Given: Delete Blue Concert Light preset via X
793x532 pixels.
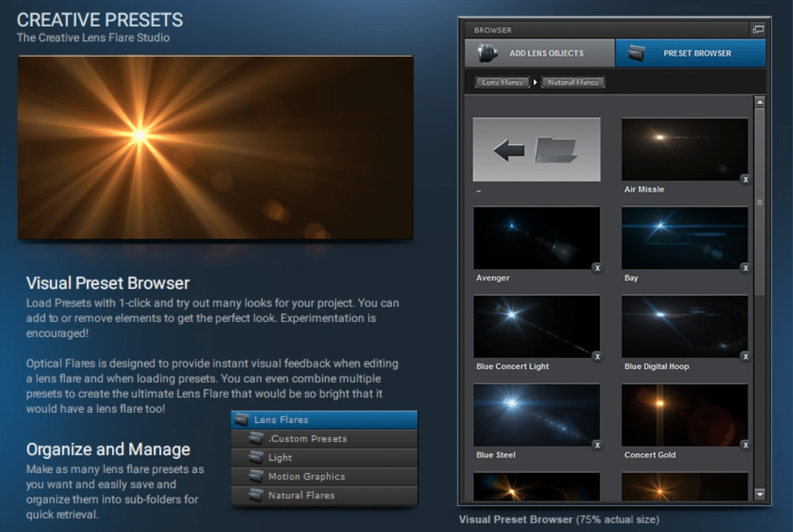Looking at the screenshot, I should (x=597, y=357).
